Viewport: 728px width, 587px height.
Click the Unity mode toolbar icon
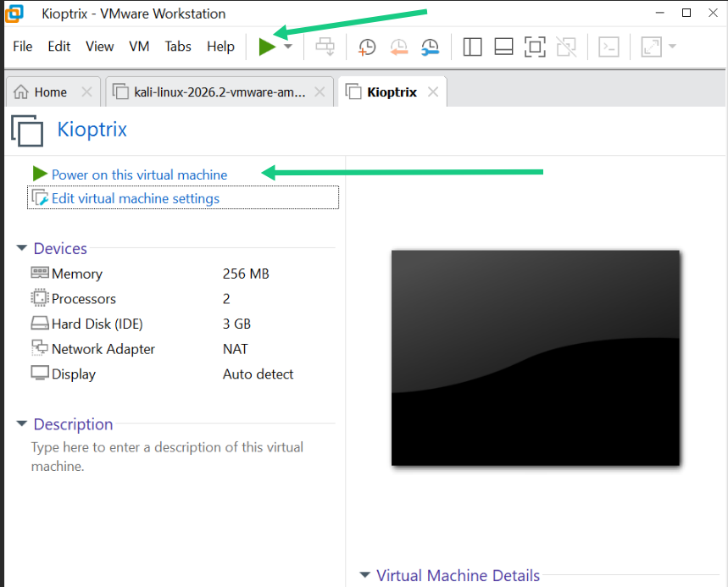566,47
